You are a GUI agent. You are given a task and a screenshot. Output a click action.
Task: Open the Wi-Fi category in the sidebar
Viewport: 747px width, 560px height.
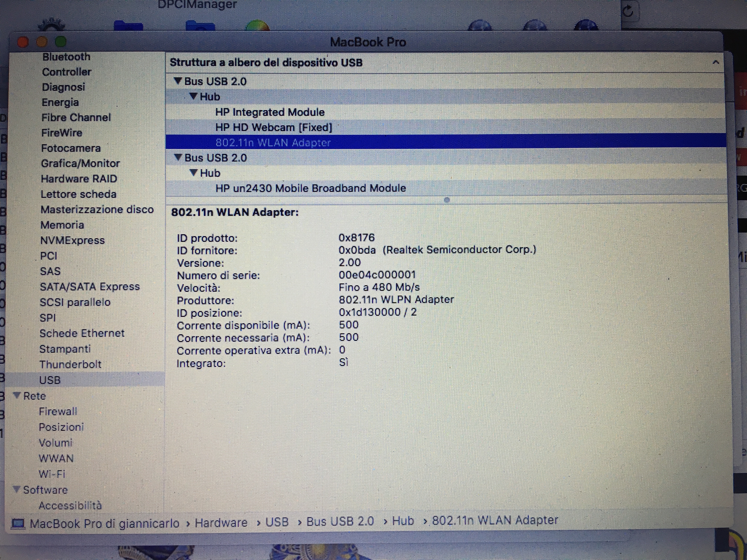click(52, 474)
